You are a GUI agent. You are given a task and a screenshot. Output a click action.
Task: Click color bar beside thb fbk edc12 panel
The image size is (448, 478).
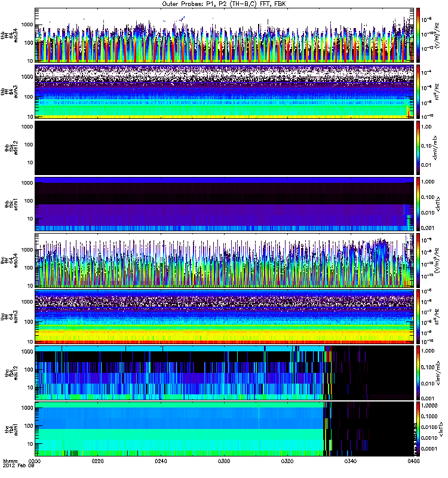419,147
